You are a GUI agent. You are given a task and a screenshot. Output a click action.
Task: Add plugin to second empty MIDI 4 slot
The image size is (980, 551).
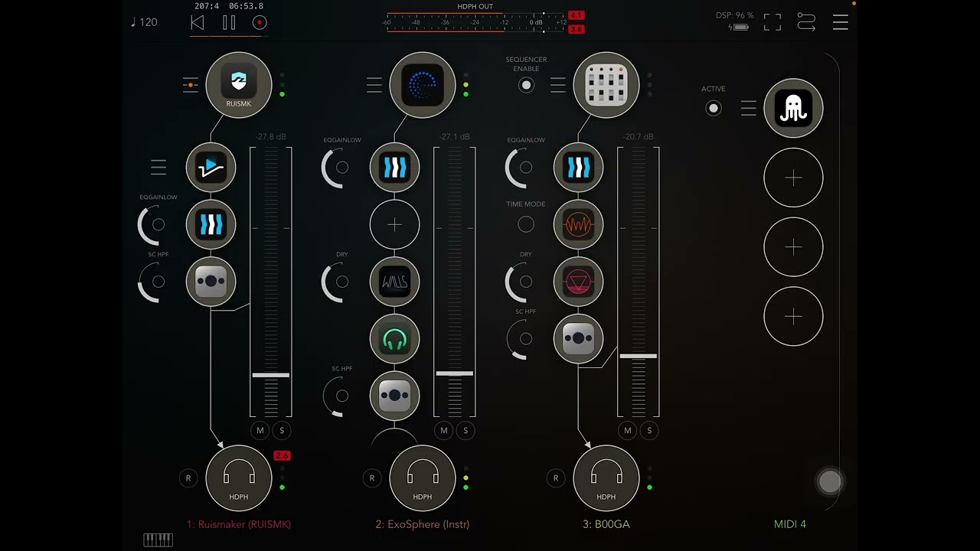point(793,247)
